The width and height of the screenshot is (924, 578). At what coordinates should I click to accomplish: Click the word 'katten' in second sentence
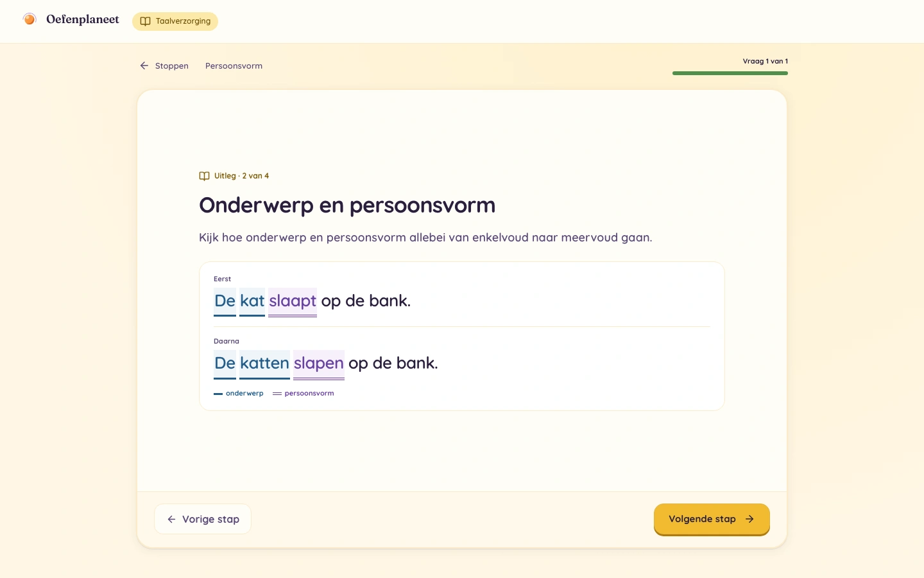pyautogui.click(x=264, y=363)
